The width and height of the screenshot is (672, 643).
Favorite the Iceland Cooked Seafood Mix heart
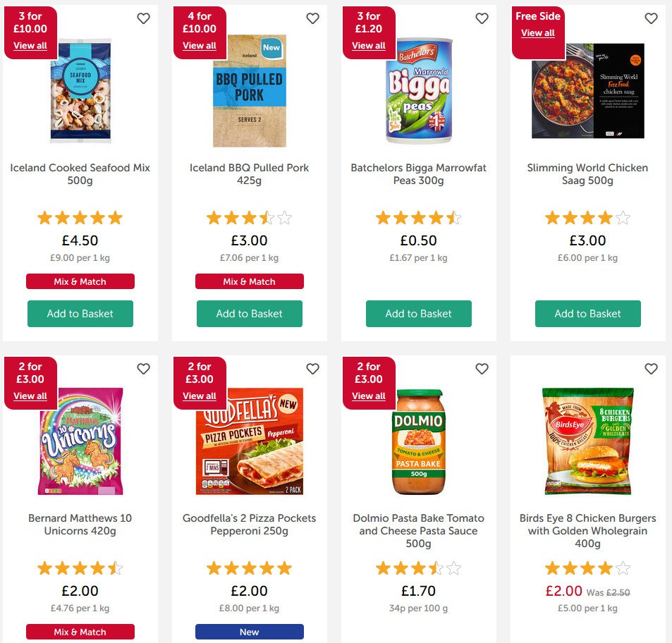143,18
